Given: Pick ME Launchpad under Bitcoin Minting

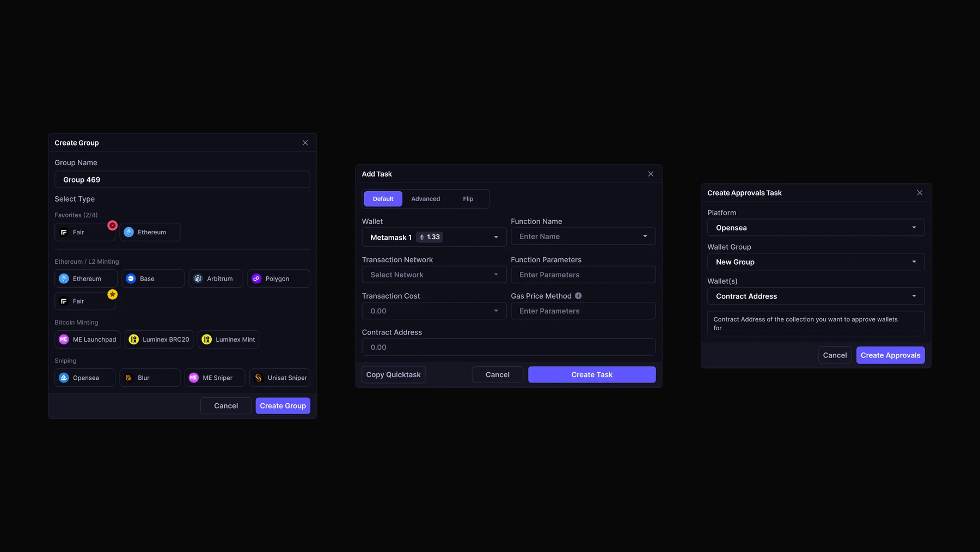Looking at the screenshot, I should [87, 339].
